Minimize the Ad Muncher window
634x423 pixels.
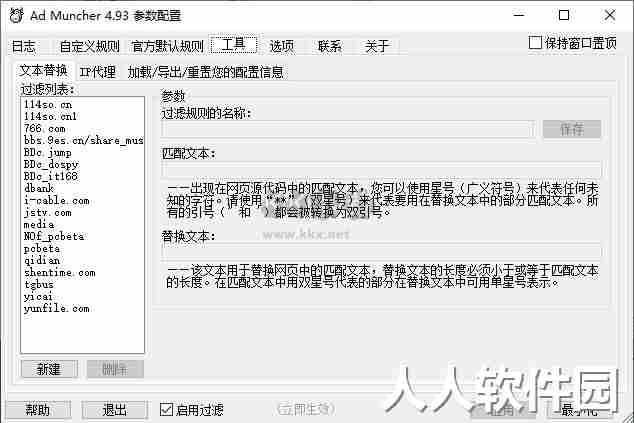pos(519,15)
